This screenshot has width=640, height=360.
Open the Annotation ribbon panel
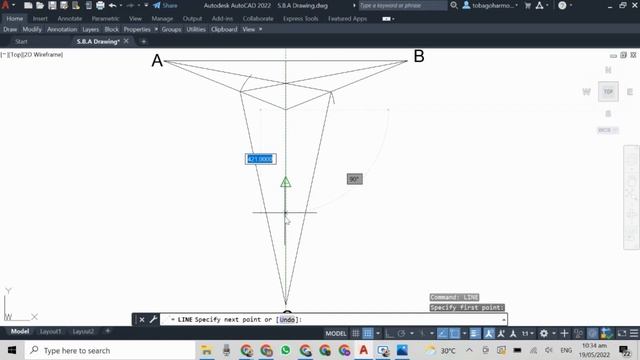click(x=62, y=29)
